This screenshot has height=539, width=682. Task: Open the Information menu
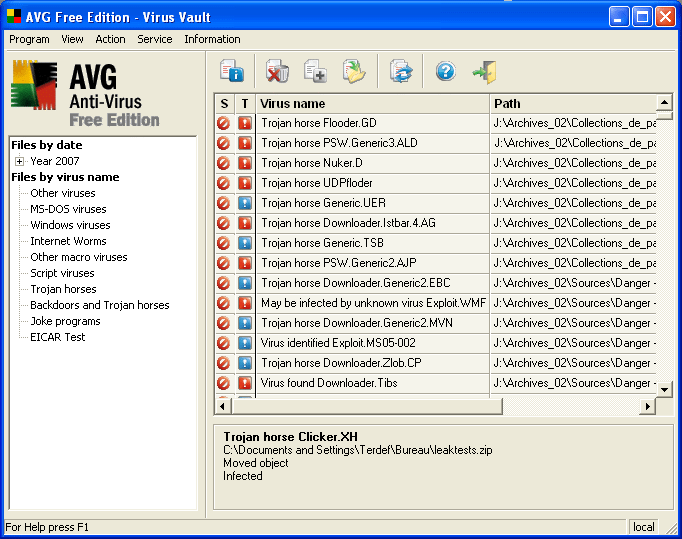(212, 39)
